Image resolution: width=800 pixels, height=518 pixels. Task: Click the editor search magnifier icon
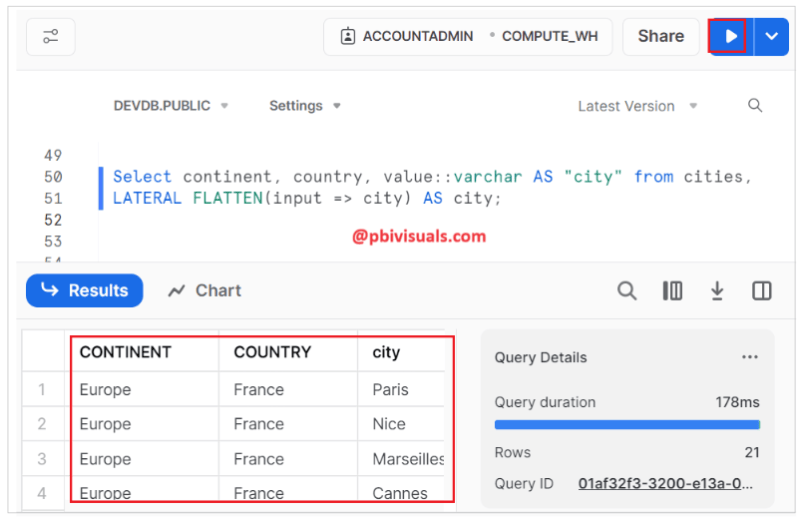tap(755, 106)
